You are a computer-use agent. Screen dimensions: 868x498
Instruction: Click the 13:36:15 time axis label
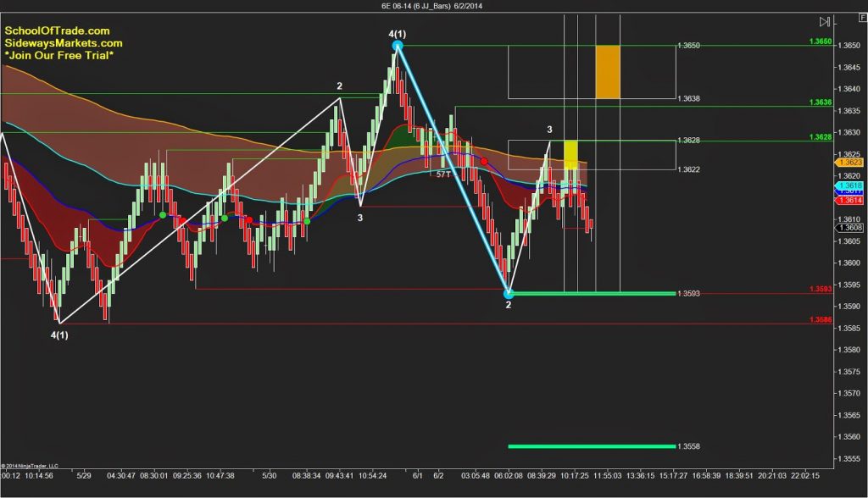click(x=641, y=476)
